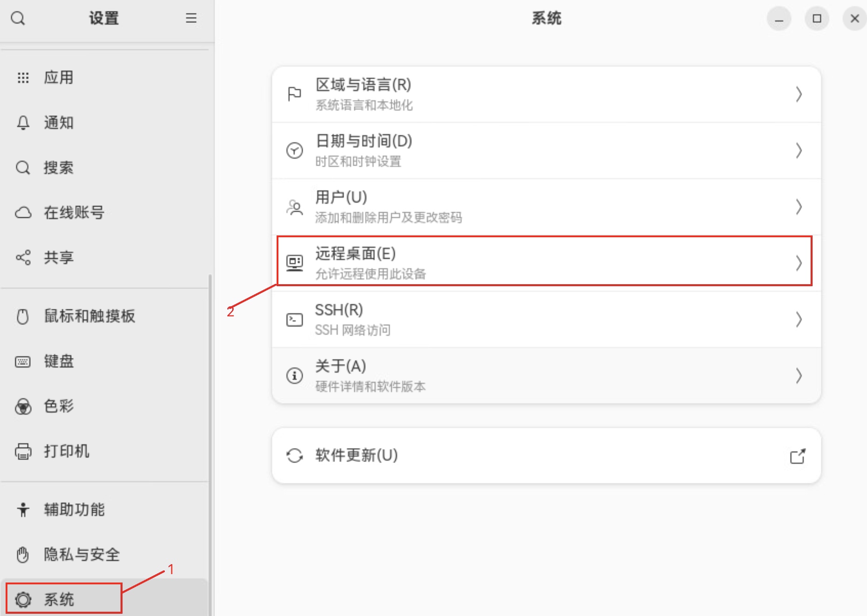Expand the 区域与语言 row chevron
The image size is (867, 616).
(x=799, y=94)
